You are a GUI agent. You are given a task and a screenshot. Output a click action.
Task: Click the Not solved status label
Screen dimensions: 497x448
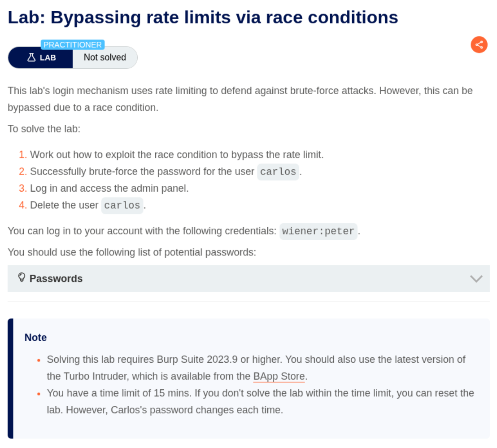click(105, 57)
